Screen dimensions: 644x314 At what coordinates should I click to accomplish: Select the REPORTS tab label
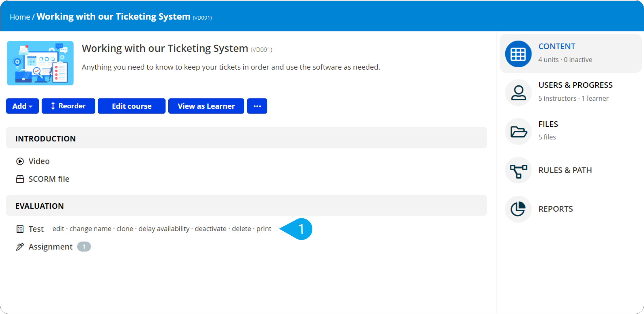[x=555, y=209]
